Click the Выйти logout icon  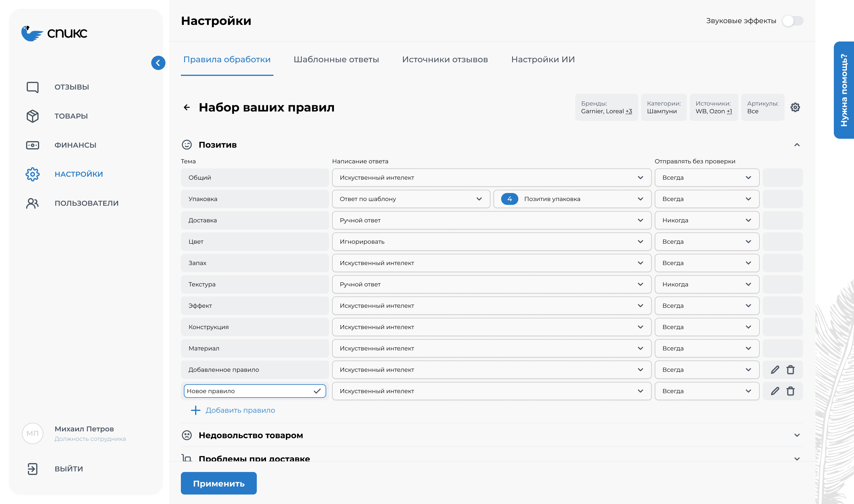click(33, 469)
